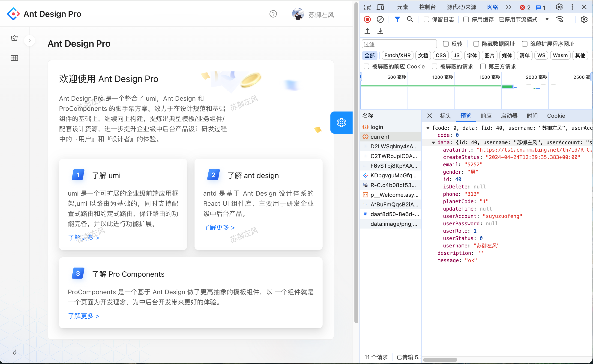Enable the 保留日志 checkbox
This screenshot has height=364, width=593.
pyautogui.click(x=426, y=19)
